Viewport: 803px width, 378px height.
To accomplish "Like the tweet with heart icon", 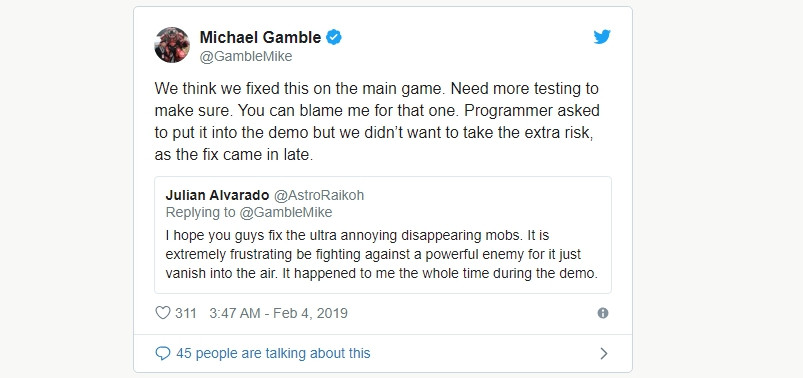I will [162, 313].
